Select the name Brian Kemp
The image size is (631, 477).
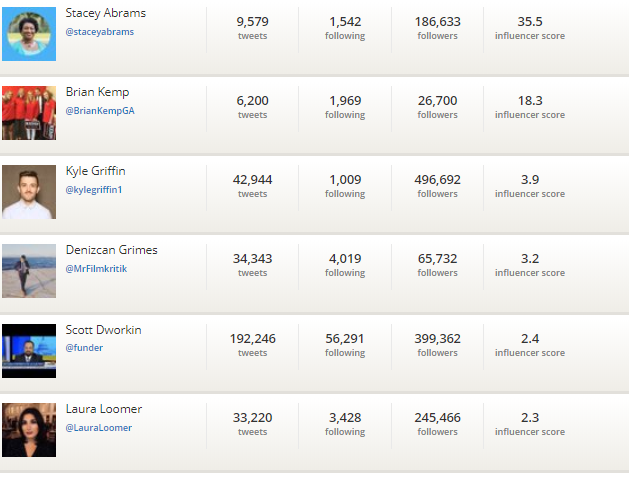(97, 92)
